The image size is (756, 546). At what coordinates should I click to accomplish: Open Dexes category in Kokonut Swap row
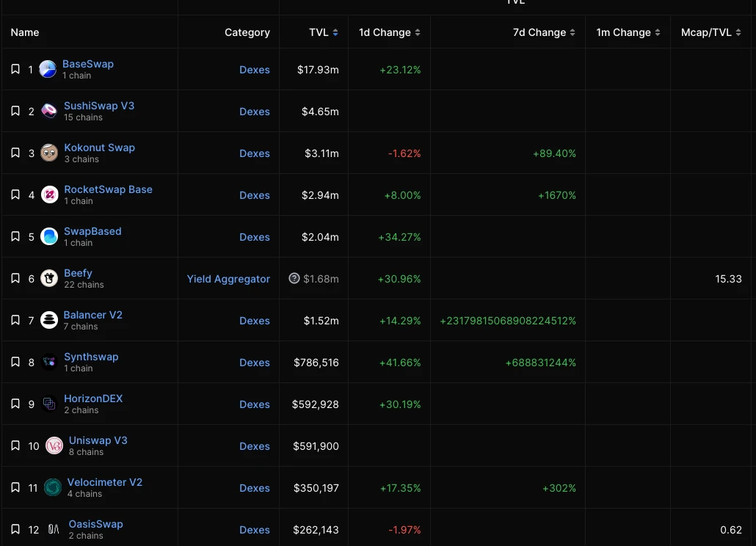[x=255, y=153]
